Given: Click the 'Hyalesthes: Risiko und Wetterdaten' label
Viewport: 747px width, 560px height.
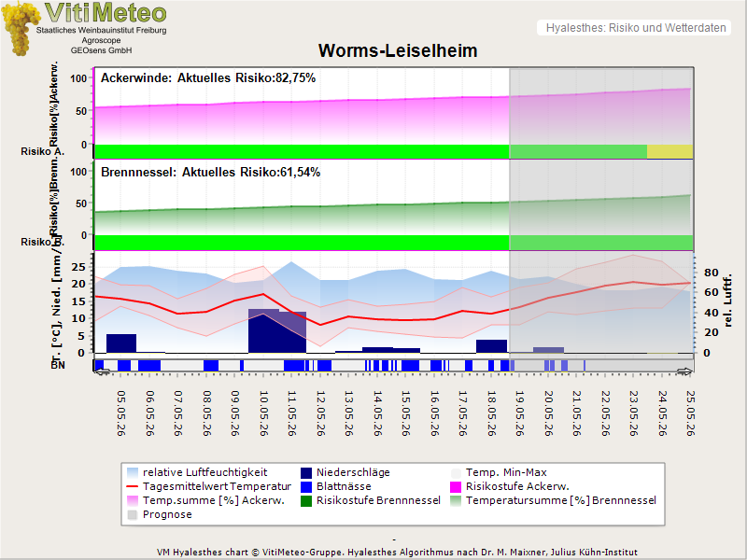Looking at the screenshot, I should click(x=636, y=28).
